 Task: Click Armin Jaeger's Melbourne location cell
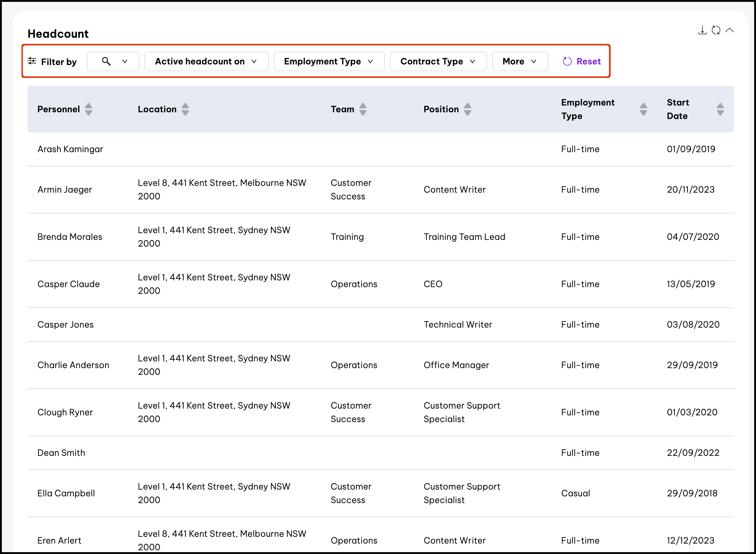(222, 190)
